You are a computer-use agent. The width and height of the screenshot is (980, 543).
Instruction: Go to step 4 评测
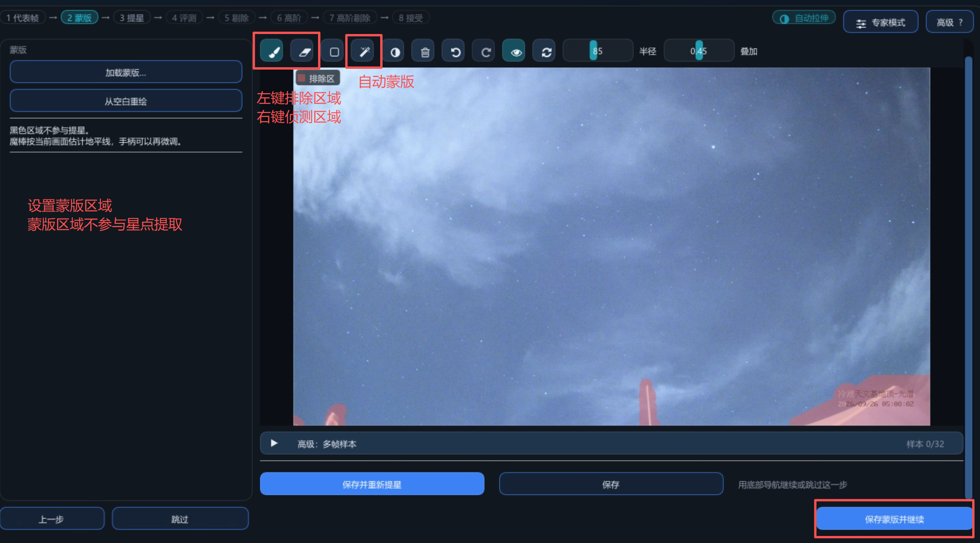[184, 18]
